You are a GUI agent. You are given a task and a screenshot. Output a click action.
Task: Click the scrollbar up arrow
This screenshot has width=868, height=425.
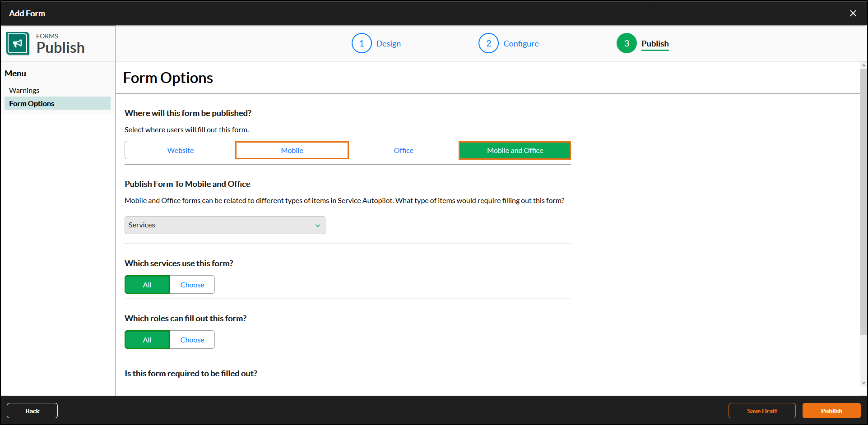click(863, 65)
